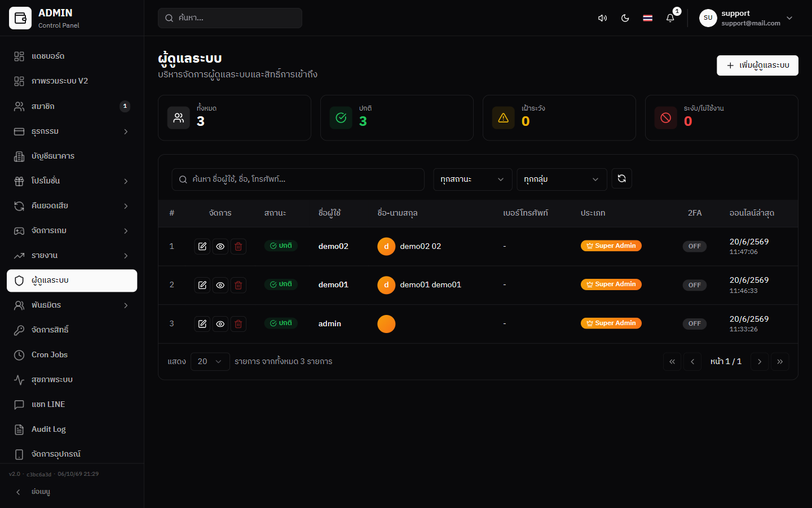Click the refresh icon beside group filter
The image size is (812, 508).
[621, 178]
